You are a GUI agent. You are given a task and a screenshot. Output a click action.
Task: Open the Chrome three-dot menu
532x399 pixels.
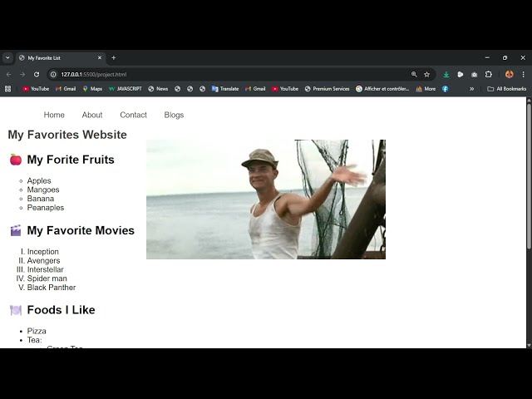tap(523, 74)
